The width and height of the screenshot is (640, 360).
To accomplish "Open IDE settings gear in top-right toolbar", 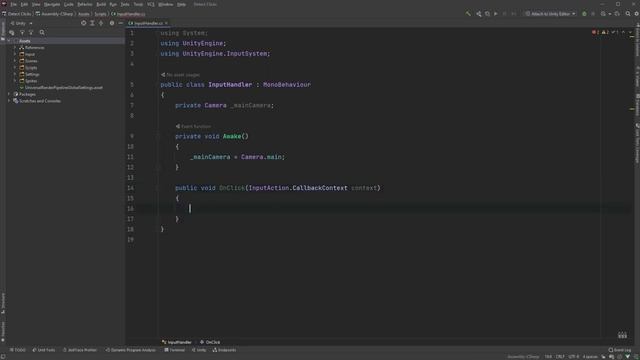I will pyautogui.click(x=636, y=14).
